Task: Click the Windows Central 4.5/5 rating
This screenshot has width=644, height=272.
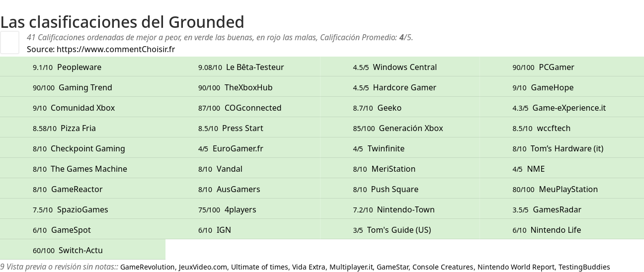Action: click(x=400, y=67)
